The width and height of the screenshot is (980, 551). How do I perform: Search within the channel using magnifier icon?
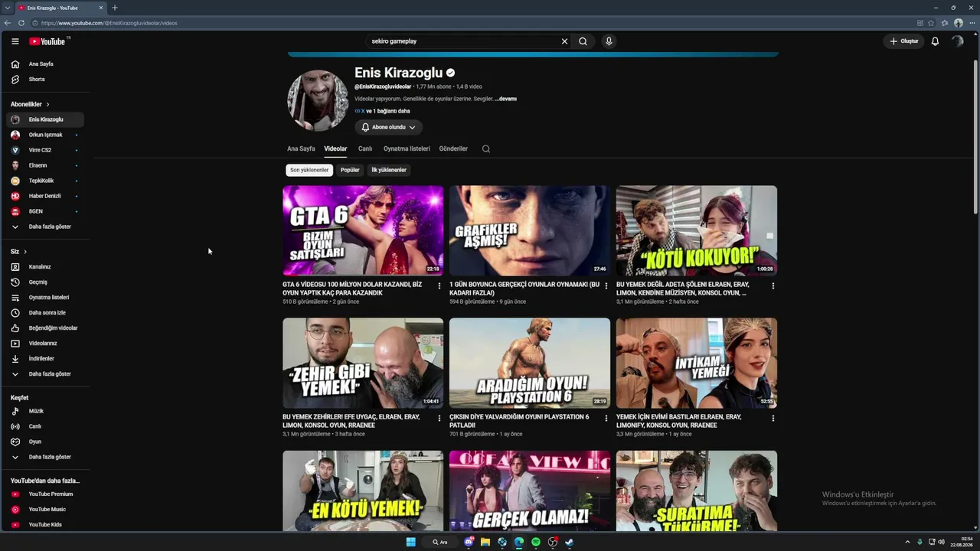(486, 149)
